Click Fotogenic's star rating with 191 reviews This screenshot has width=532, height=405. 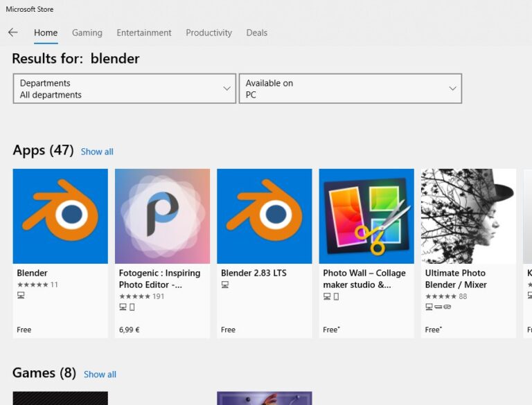click(142, 296)
